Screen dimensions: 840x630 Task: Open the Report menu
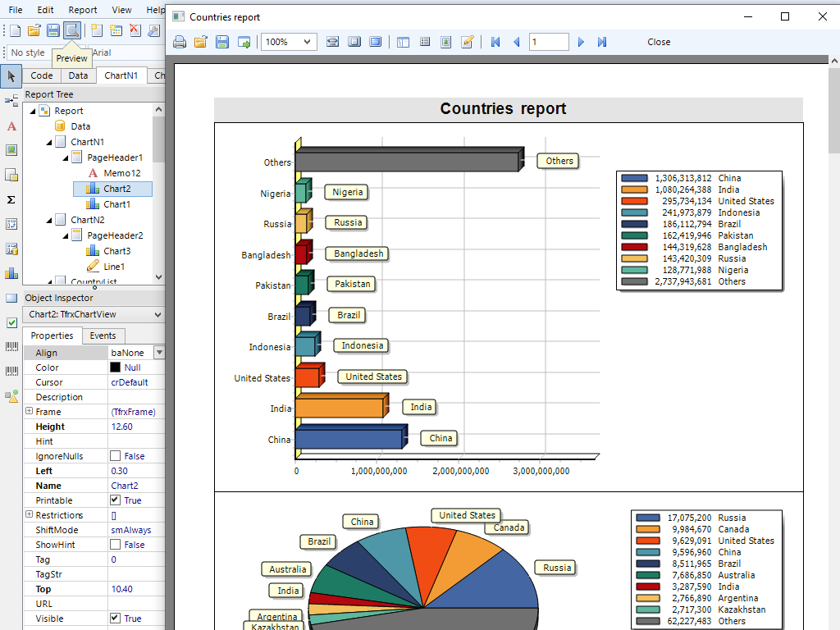click(83, 10)
